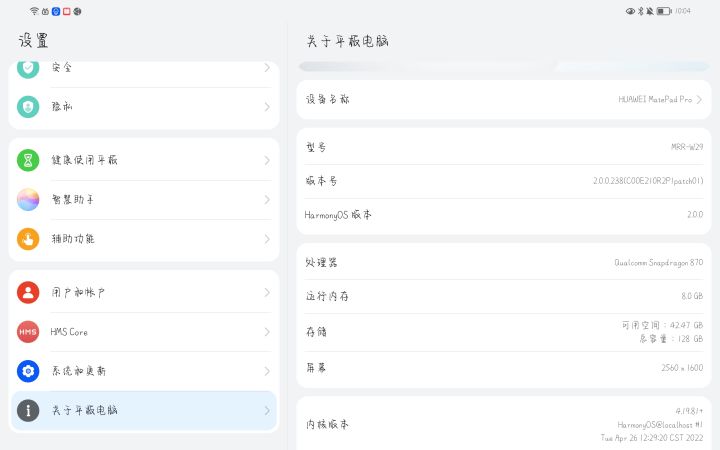Open 用户和帐户 settings entry

144,292
